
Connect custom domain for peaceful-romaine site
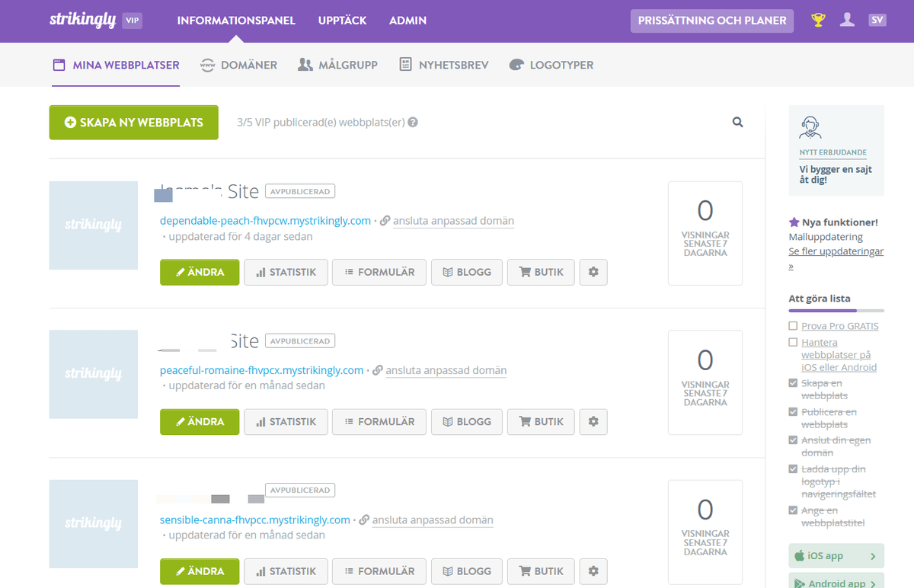point(446,370)
